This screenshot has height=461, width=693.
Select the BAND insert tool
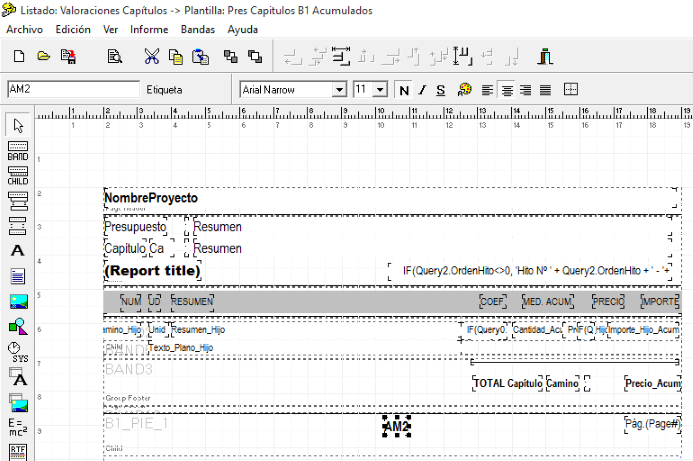coord(17,151)
